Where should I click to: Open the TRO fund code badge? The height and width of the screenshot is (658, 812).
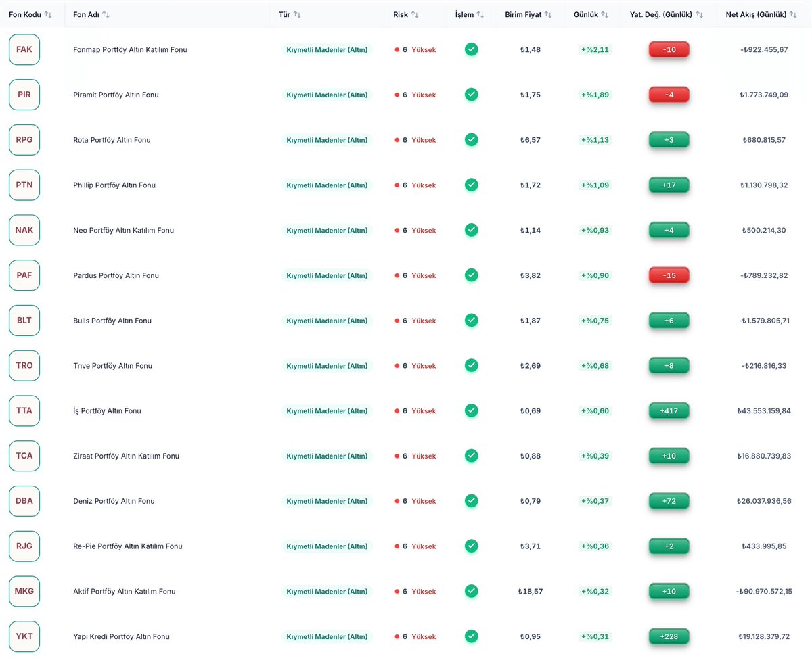[24, 366]
